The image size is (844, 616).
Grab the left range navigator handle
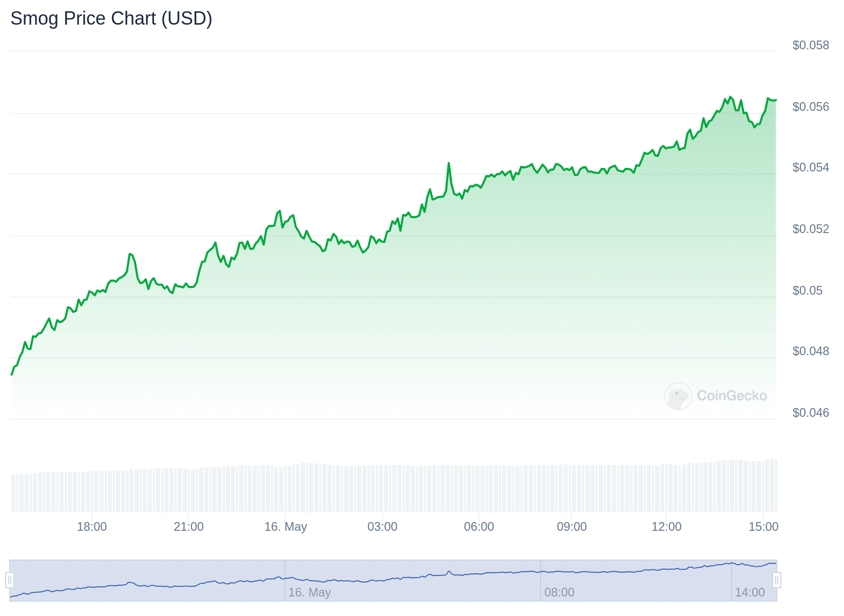tap(9, 580)
